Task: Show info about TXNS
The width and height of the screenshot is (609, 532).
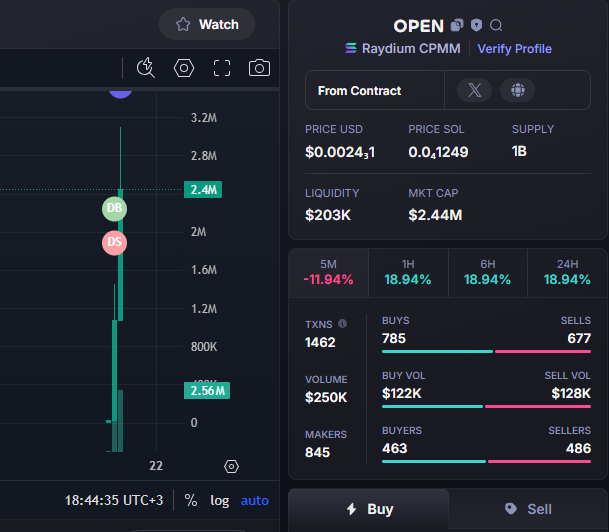Action: [342, 323]
